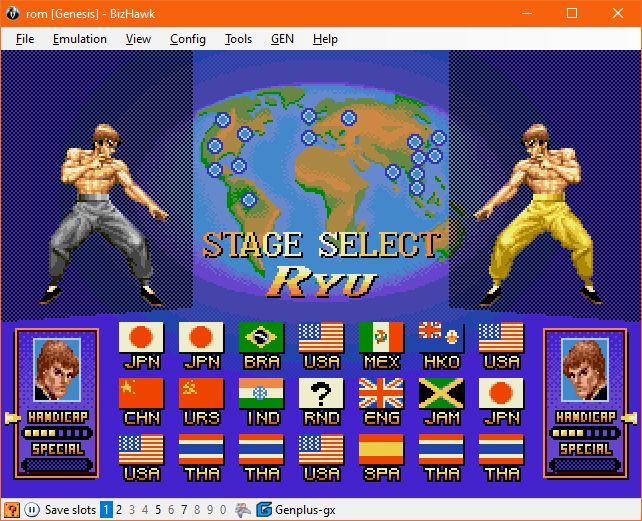Minimize the BizHawk window
This screenshot has height=521, width=642.
pyautogui.click(x=527, y=14)
